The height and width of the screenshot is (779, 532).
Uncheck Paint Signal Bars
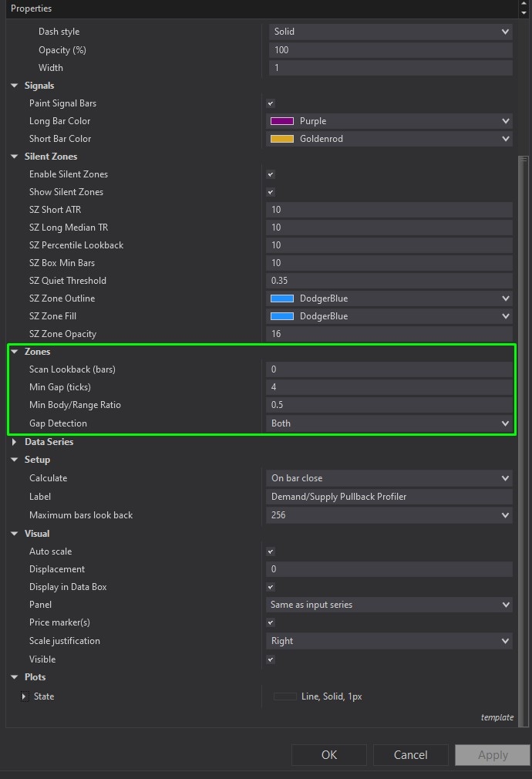pos(270,103)
